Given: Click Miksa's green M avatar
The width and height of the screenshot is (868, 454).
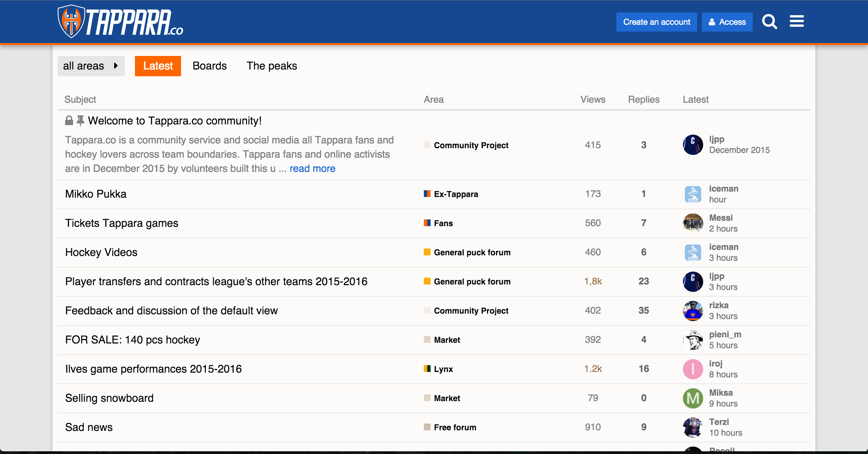Looking at the screenshot, I should tap(693, 398).
